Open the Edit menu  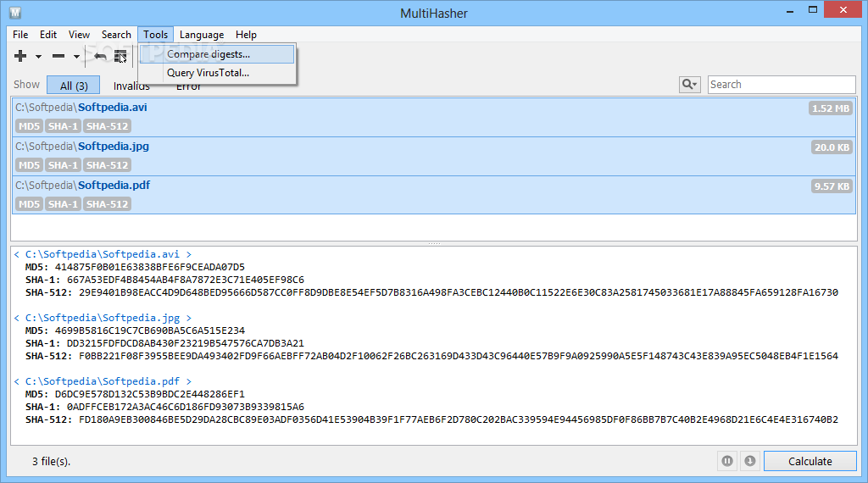point(48,34)
